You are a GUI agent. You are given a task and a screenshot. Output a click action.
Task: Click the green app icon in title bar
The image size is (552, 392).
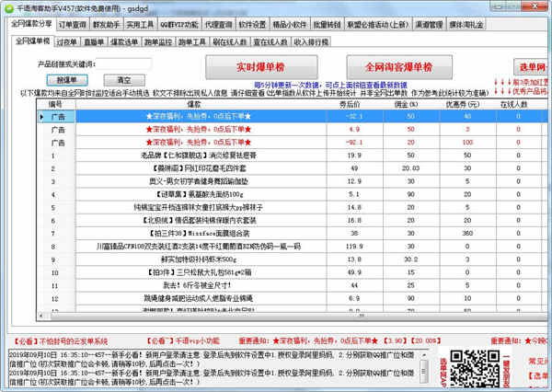click(9, 8)
